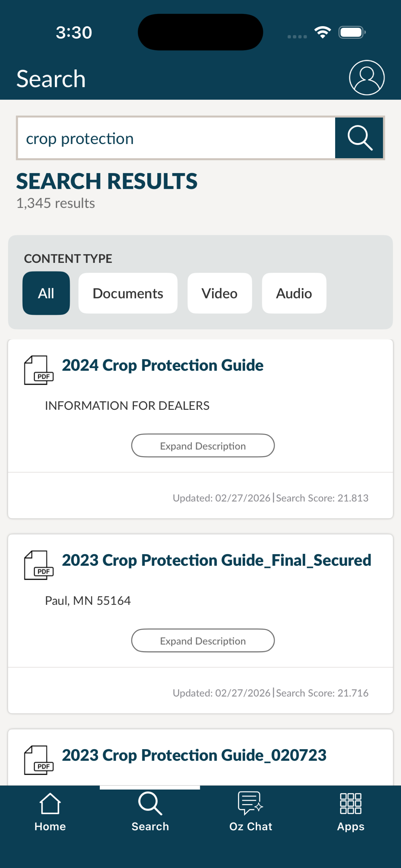The width and height of the screenshot is (401, 868).
Task: Click PDF icon of 2023 Guide_020723
Action: (39, 760)
